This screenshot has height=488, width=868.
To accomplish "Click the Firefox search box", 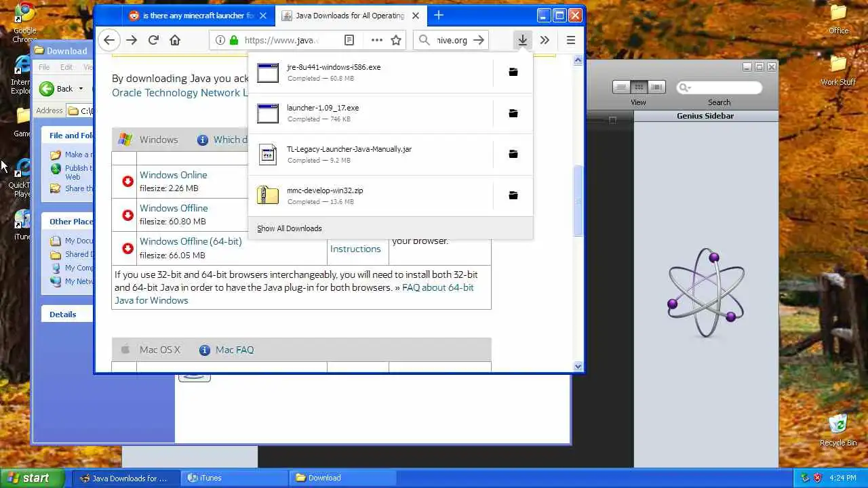I will click(x=451, y=40).
